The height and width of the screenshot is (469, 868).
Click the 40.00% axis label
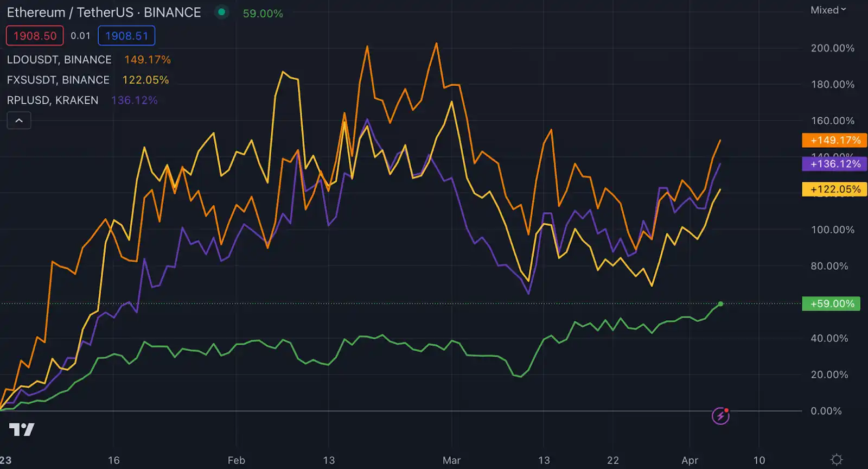829,338
